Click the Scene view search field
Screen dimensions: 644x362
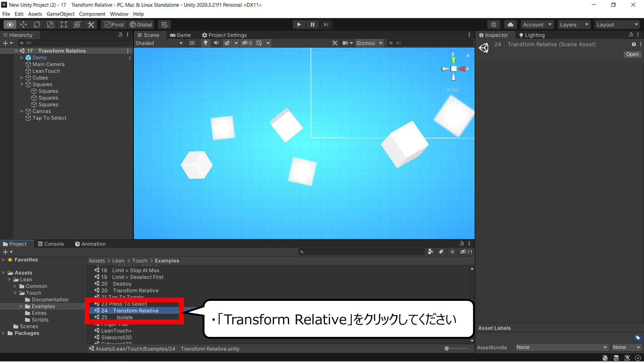430,43
